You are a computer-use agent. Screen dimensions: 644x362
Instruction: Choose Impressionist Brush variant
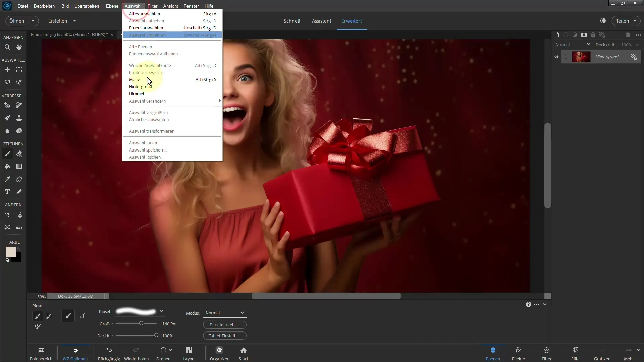tap(49, 316)
